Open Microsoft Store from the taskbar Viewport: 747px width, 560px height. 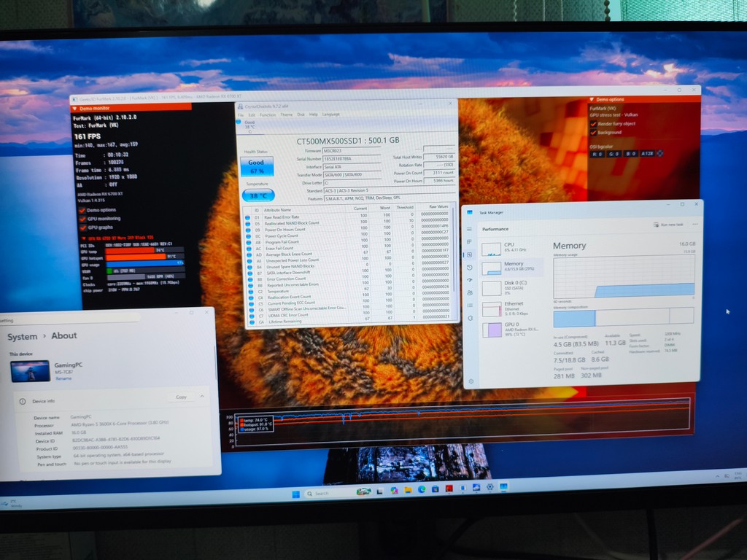coord(435,489)
